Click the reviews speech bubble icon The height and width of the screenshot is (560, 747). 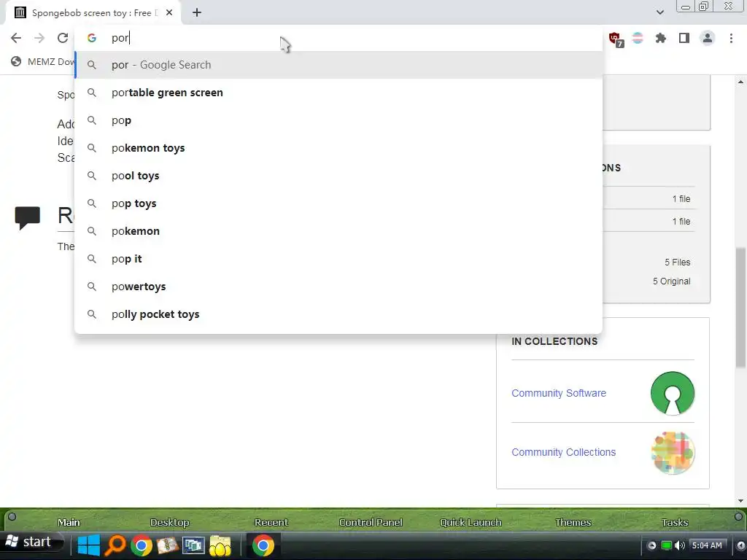(28, 218)
